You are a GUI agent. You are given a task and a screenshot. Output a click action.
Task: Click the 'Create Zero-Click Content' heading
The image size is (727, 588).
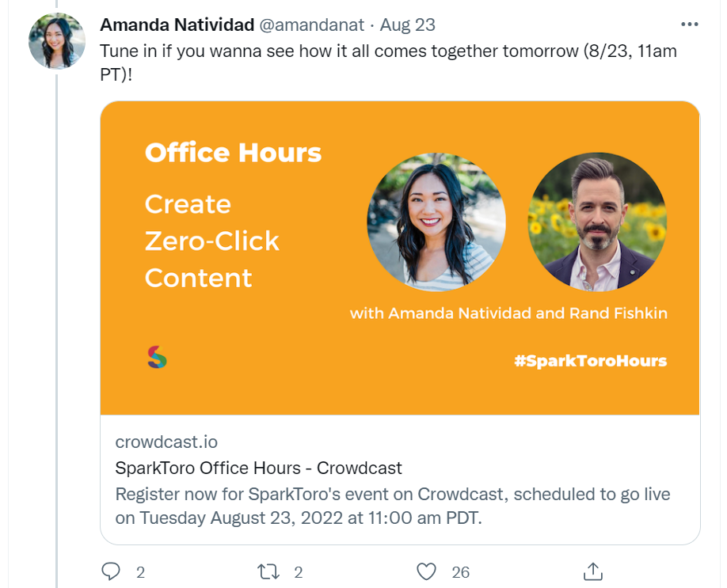212,241
